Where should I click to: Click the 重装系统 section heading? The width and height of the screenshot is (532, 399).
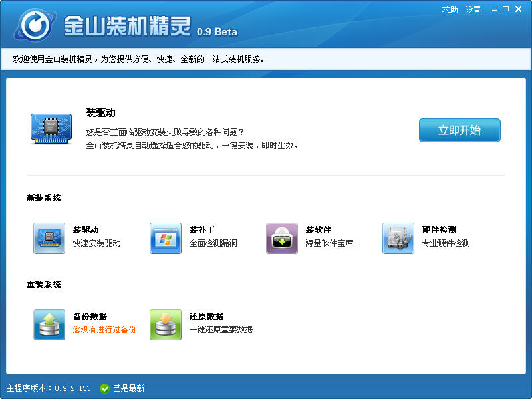[x=44, y=285]
